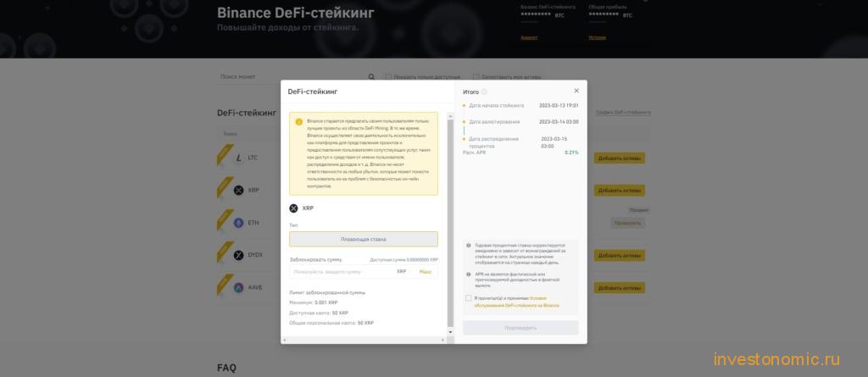Screen dimensions: 868x377
Task: Click the available amount '0.00000000 XRP' text
Action: coord(422,259)
